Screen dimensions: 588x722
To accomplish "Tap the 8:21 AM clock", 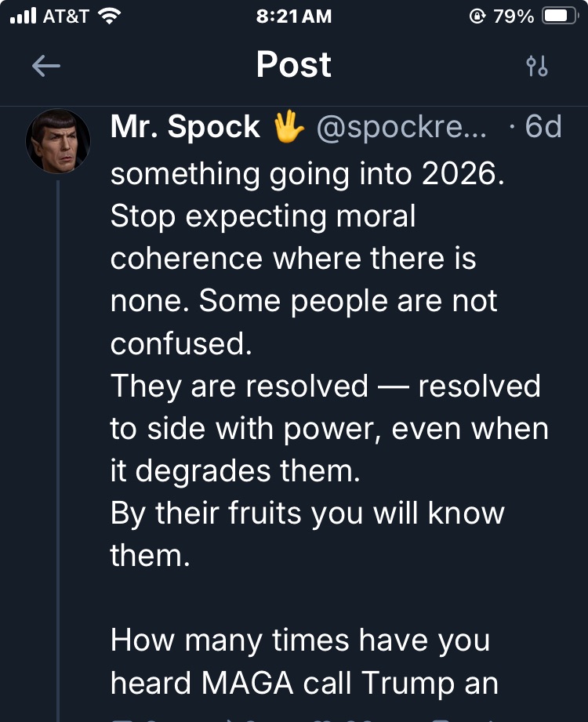I will (x=294, y=16).
